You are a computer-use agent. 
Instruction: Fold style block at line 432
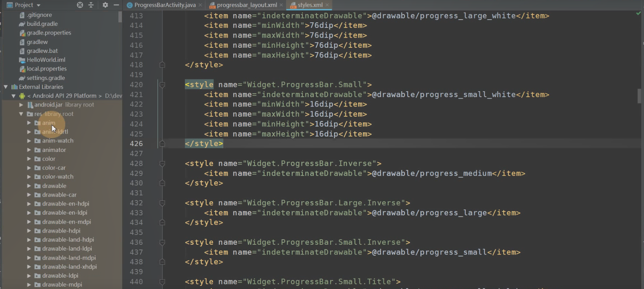[162, 203]
